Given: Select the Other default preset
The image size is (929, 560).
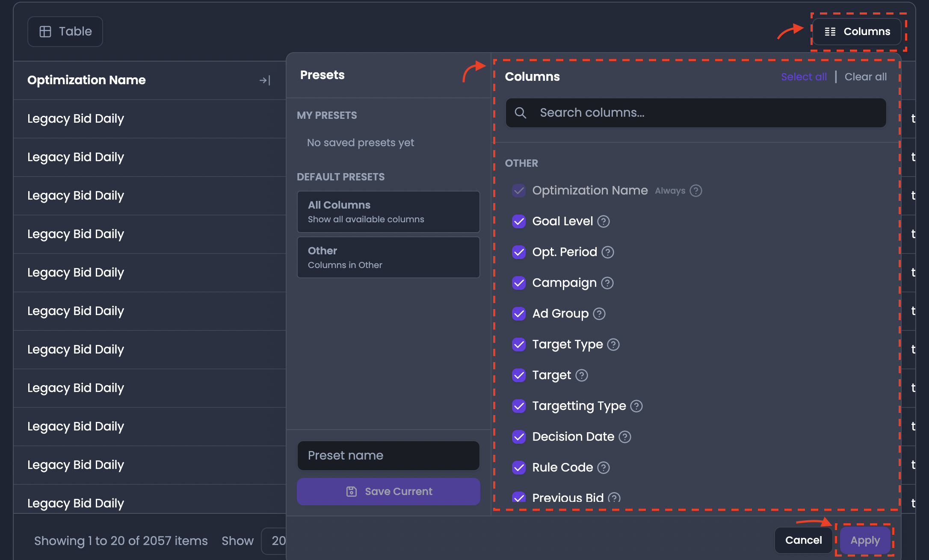Looking at the screenshot, I should tap(388, 257).
